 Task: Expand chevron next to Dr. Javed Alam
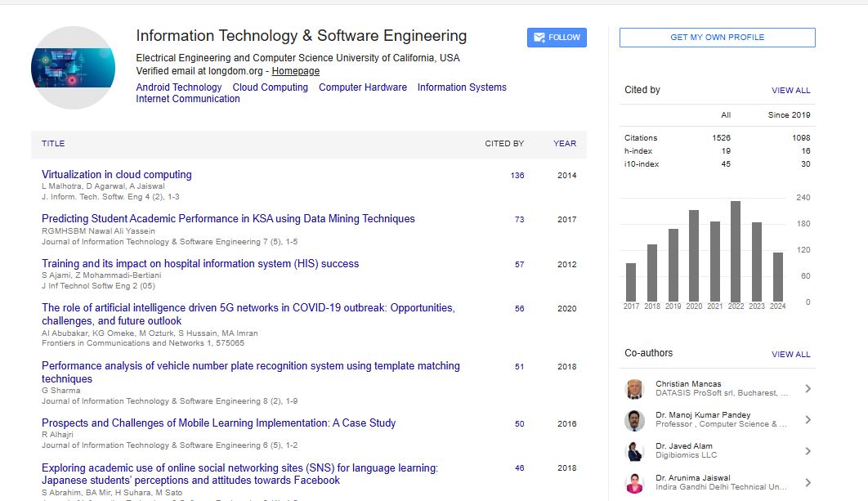click(808, 451)
